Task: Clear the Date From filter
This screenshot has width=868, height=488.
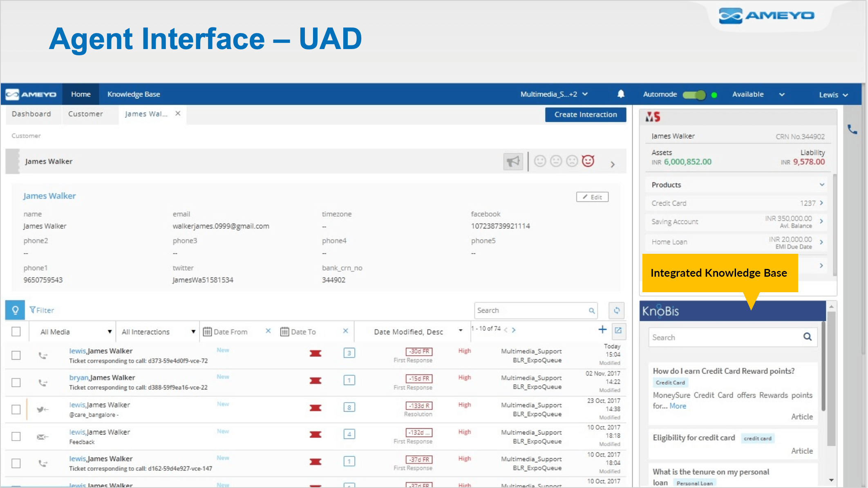Action: (x=268, y=331)
